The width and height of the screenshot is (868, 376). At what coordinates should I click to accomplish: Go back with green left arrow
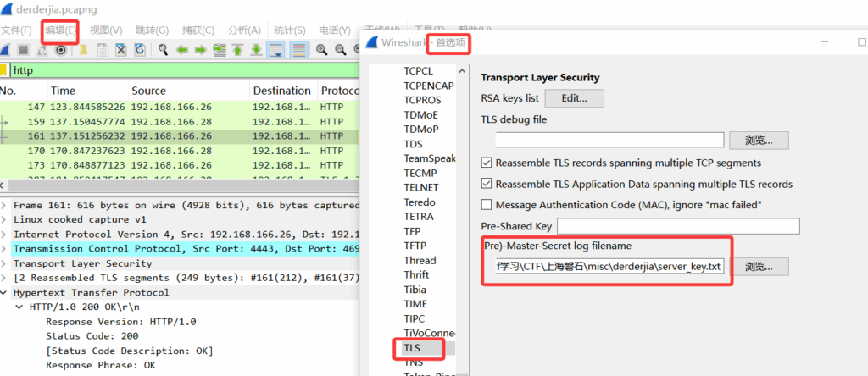(x=181, y=51)
